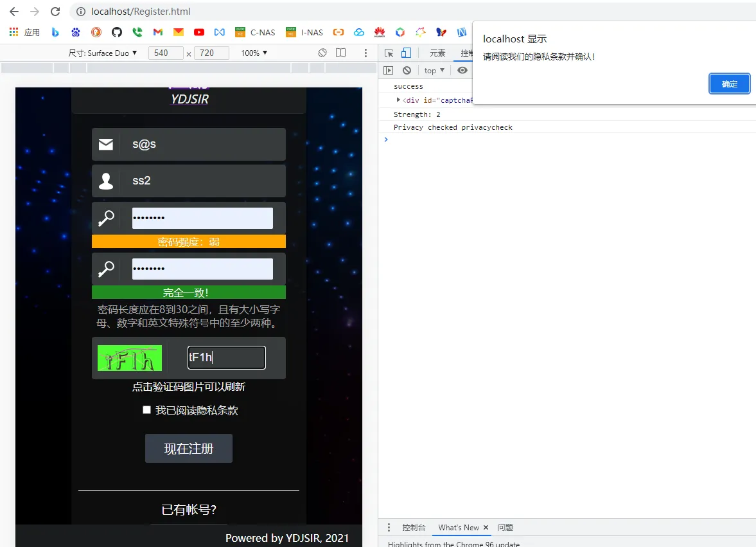The image size is (756, 547).
Task: Reload the page with the refresh icon
Action: [x=55, y=12]
